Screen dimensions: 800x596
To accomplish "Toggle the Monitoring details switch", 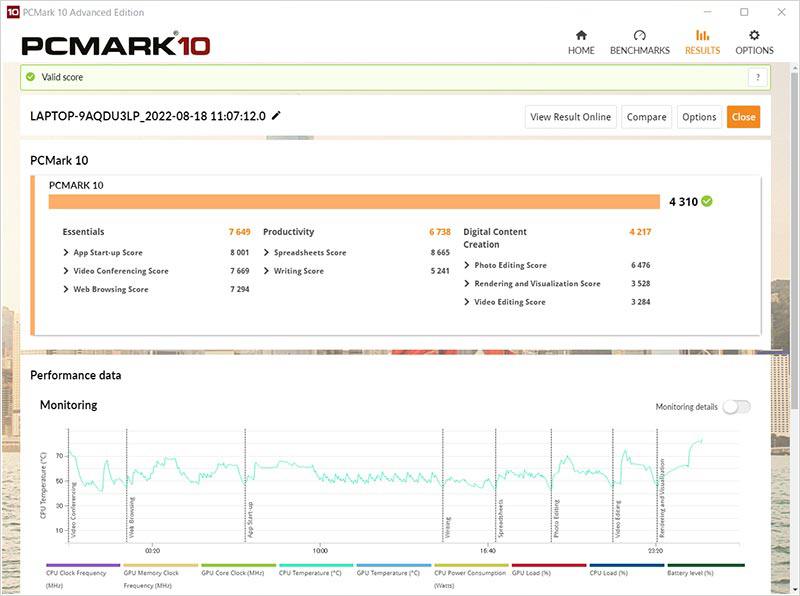I will [736, 407].
